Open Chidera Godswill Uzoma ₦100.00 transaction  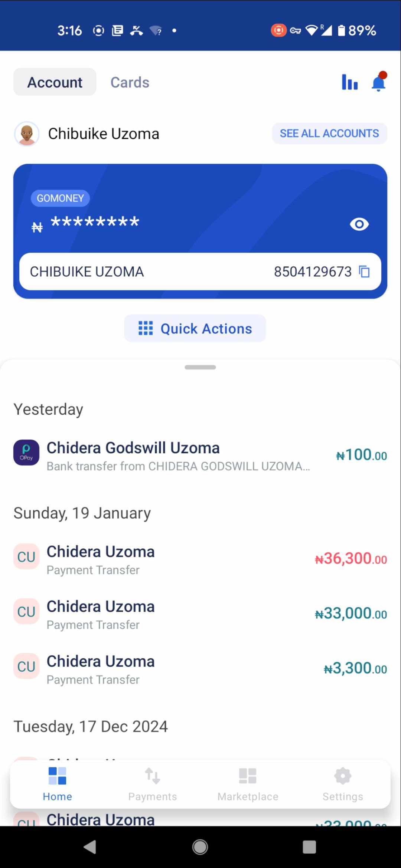(x=200, y=456)
